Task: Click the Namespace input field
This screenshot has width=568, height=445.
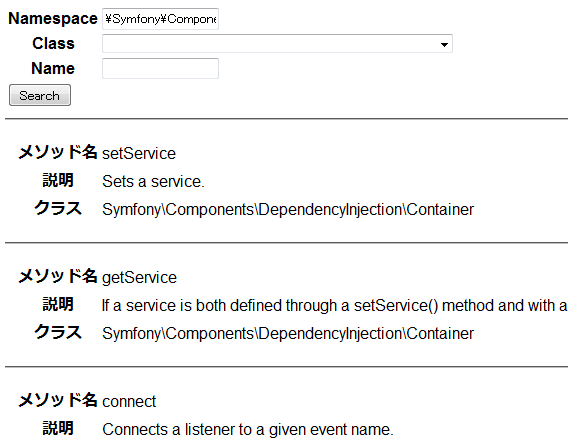Action: [160, 19]
